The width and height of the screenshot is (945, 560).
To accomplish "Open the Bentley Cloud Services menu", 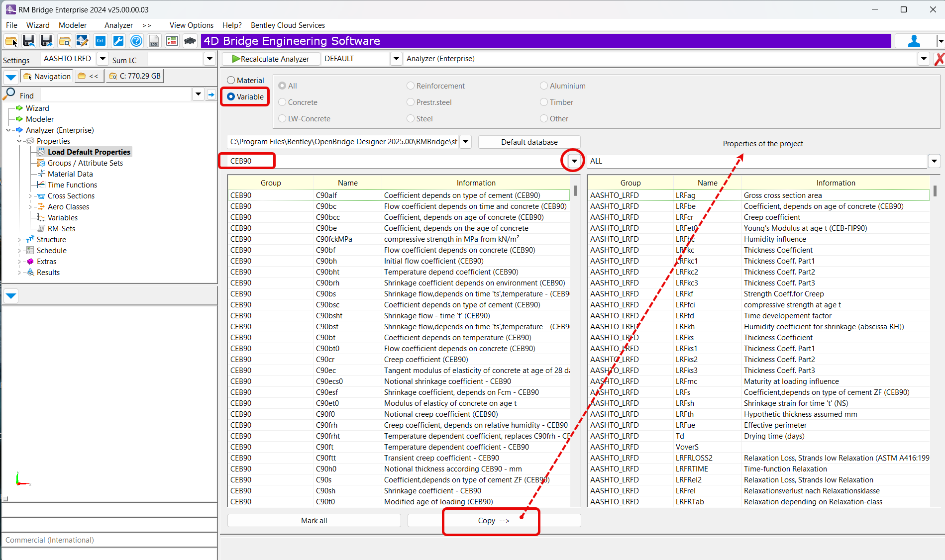I will 288,25.
